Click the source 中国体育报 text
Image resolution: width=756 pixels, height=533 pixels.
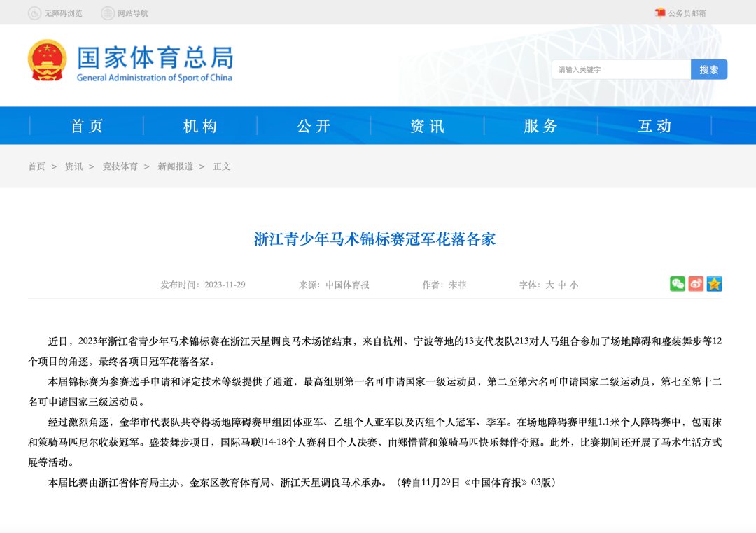348,285
